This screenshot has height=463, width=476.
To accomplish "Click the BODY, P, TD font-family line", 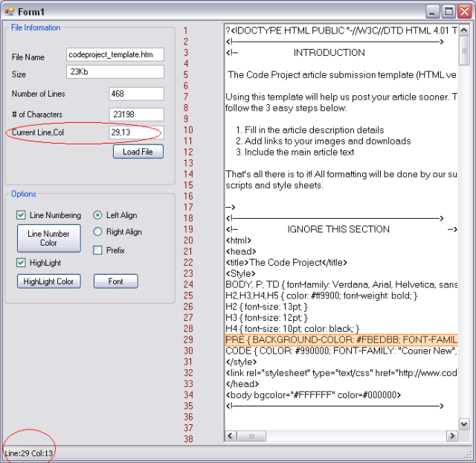I will pyautogui.click(x=341, y=284).
